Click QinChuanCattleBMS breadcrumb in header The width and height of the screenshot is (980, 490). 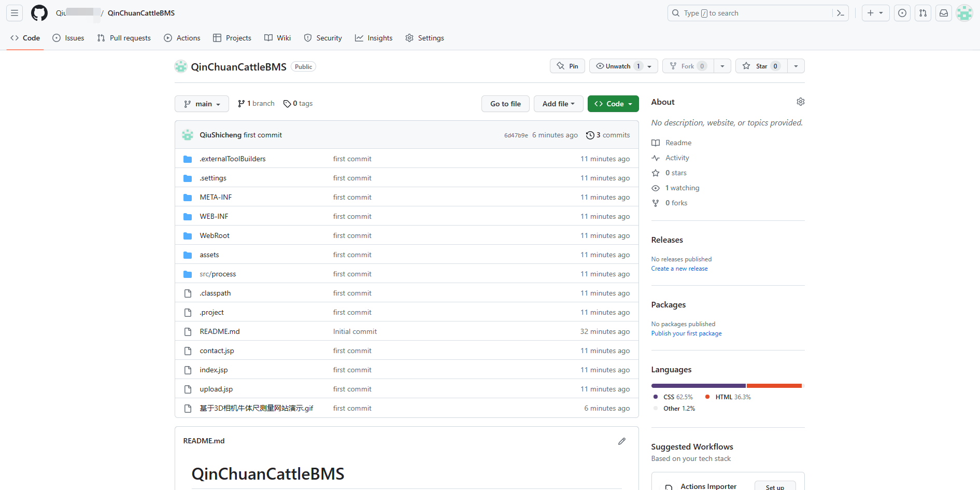pyautogui.click(x=141, y=13)
